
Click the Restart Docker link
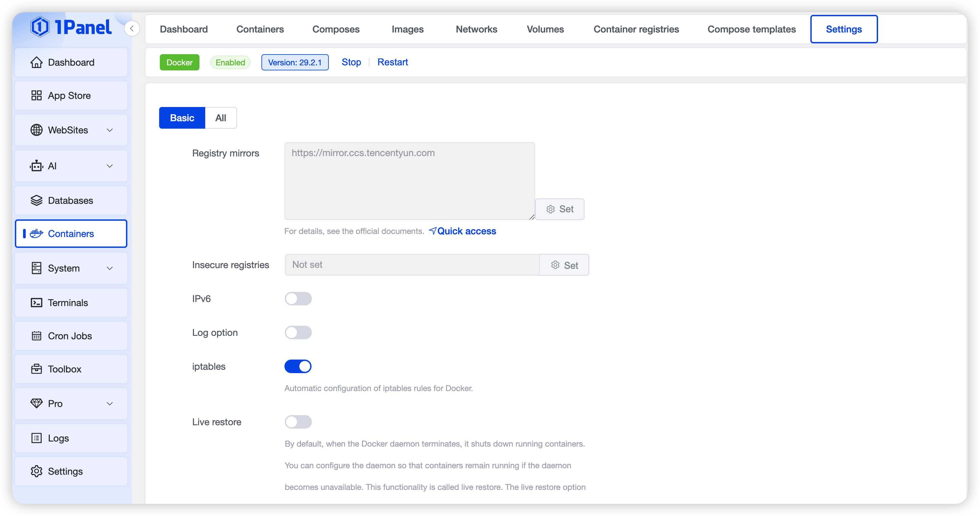point(392,62)
